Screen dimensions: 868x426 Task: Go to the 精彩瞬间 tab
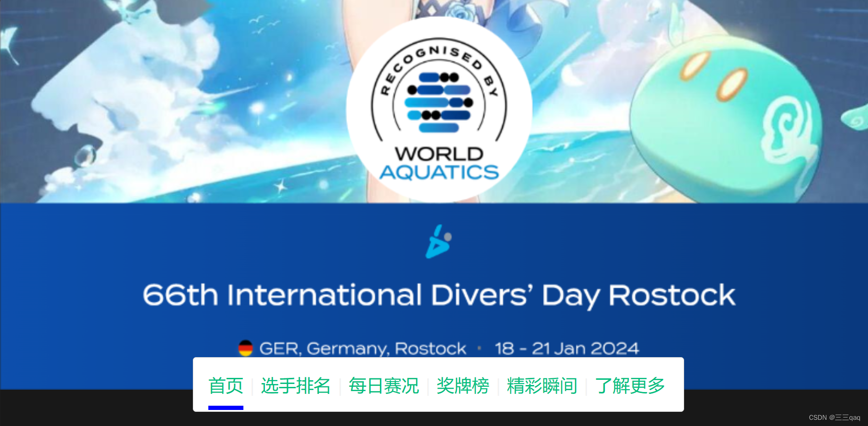542,386
